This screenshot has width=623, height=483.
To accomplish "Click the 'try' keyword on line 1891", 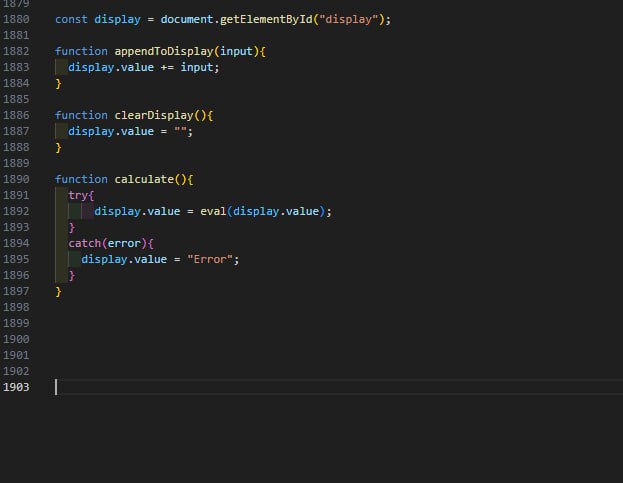I will [78, 195].
